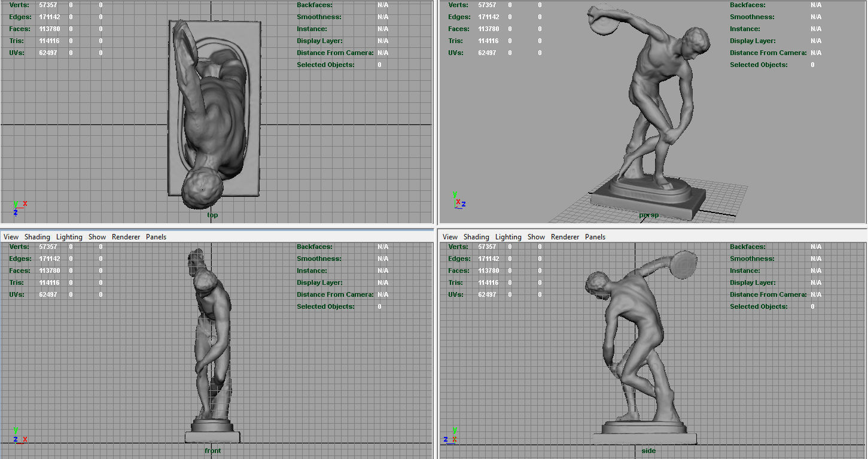
Task: Click the 'persp' camera name label
Action: (x=648, y=215)
